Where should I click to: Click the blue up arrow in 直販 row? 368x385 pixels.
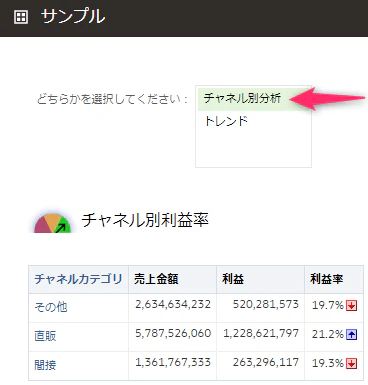[x=351, y=334]
